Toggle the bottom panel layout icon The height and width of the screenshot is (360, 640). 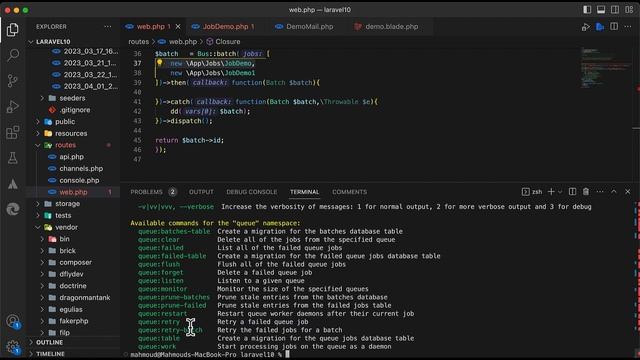(x=601, y=10)
